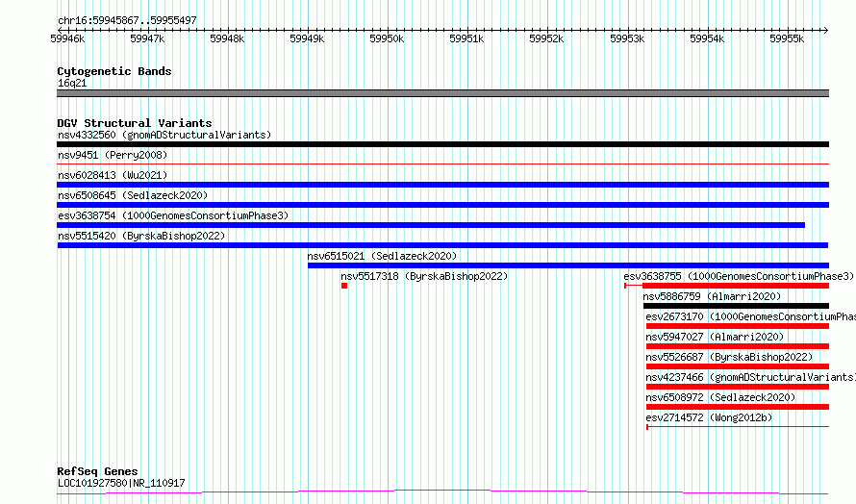Click the nsv5526687 (ByrskaBishop2022) label
The height and width of the screenshot is (504, 856).
(x=729, y=357)
